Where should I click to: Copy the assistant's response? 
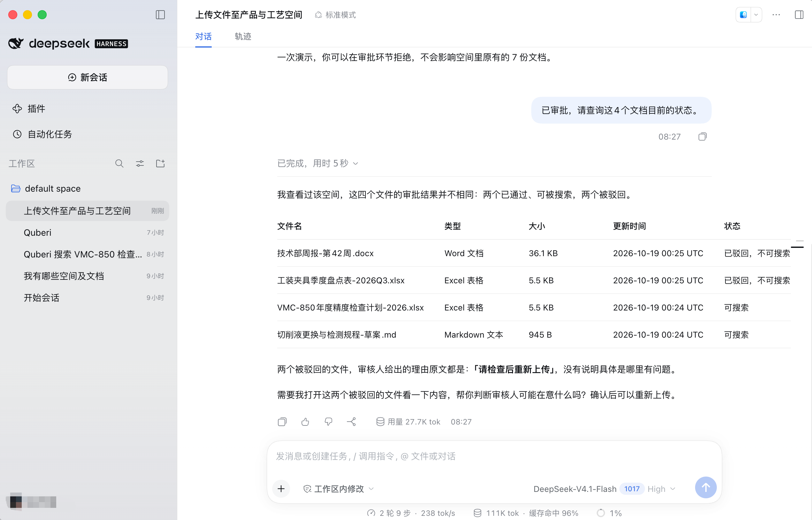point(282,422)
